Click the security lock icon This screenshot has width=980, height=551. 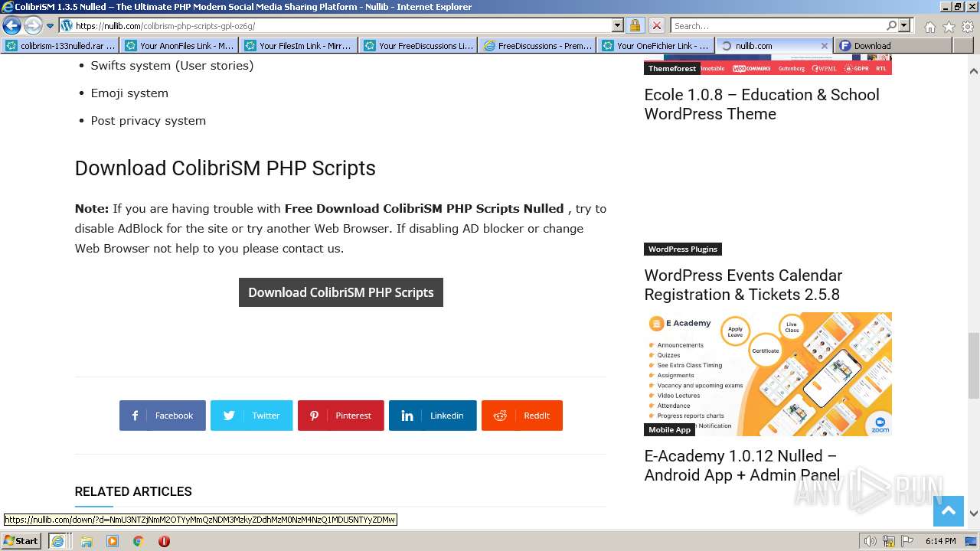coord(635,25)
